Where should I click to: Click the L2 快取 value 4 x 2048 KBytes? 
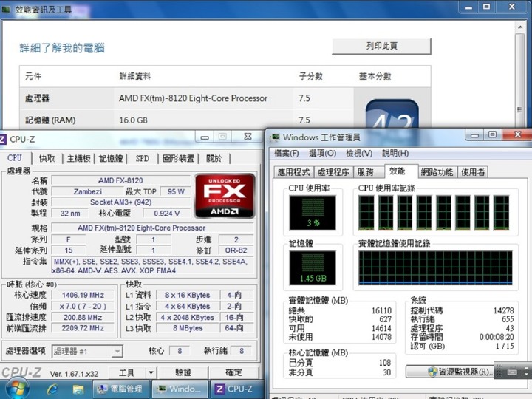[x=187, y=318]
